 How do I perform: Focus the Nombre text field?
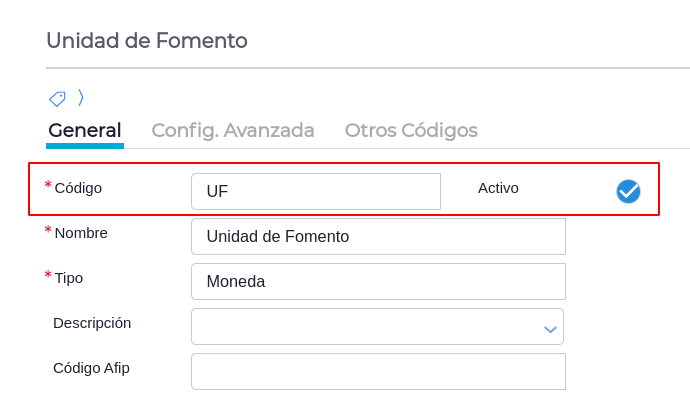point(378,237)
